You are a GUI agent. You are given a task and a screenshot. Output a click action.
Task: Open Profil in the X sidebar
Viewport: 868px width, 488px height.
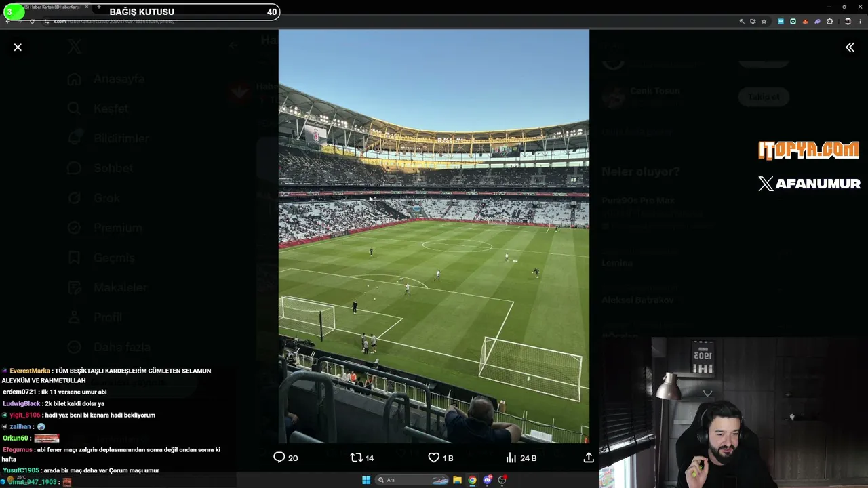pyautogui.click(x=96, y=317)
